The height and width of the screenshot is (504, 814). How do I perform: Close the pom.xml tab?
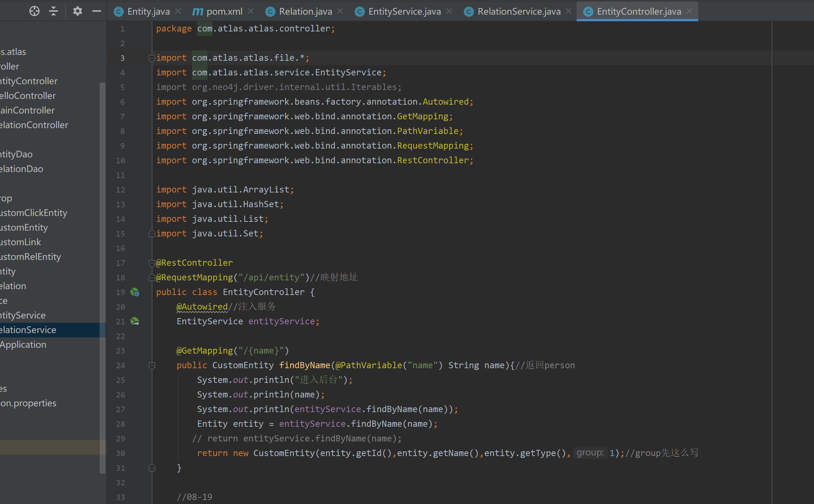251,11
